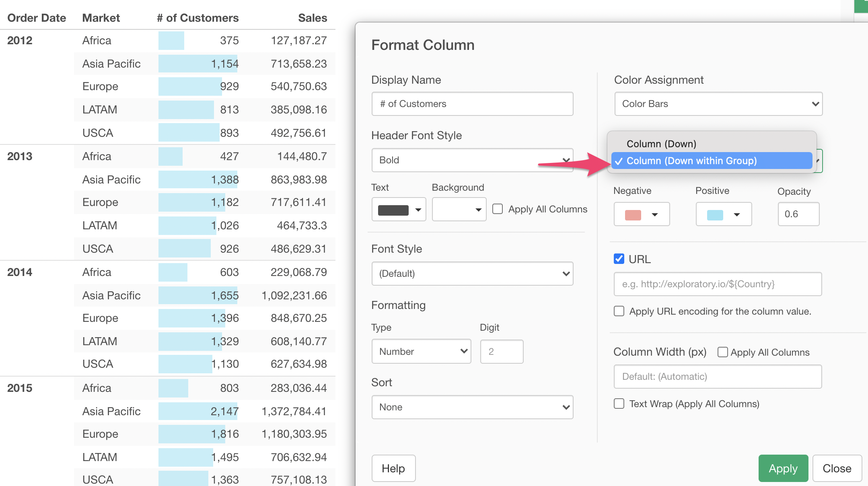This screenshot has height=486, width=868.
Task: Click the dark gray Text color swatch
Action: tap(393, 210)
